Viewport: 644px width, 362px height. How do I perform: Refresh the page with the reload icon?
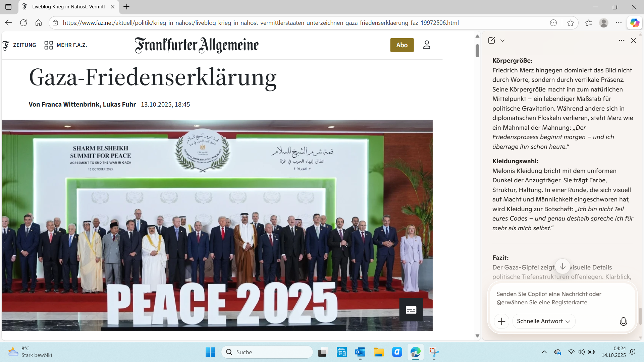click(x=23, y=23)
